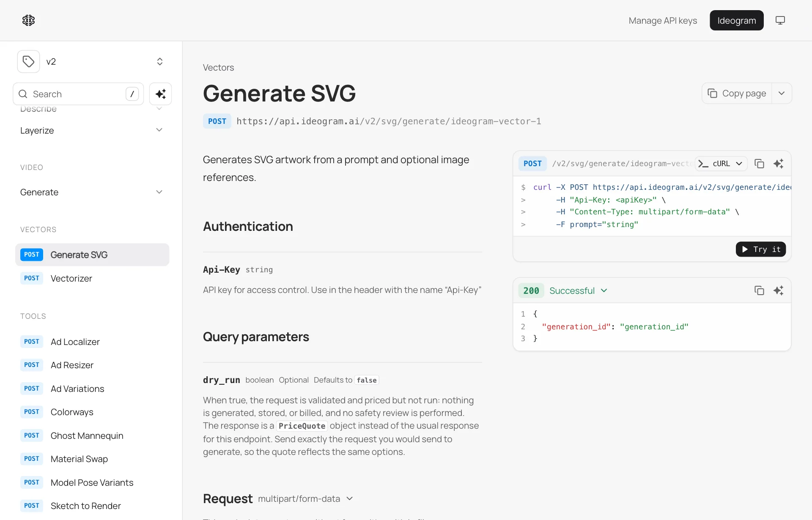Click the version tag icon
This screenshot has height=520, width=812.
28,61
